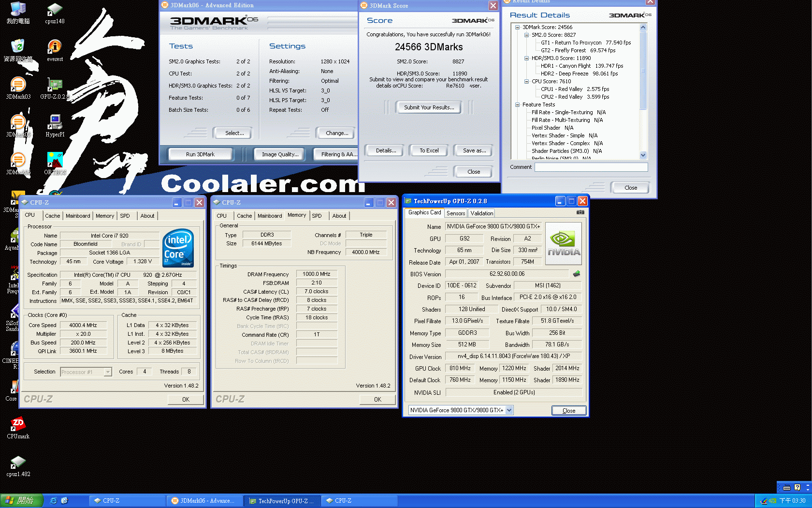Click the Run 3DMark button
The image size is (812, 508).
coord(200,154)
